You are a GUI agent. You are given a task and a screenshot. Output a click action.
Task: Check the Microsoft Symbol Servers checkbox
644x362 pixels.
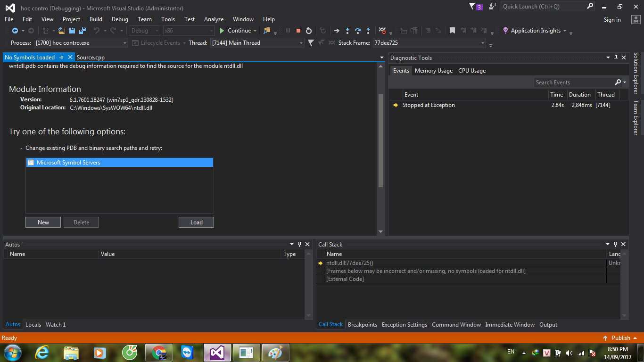pos(31,163)
